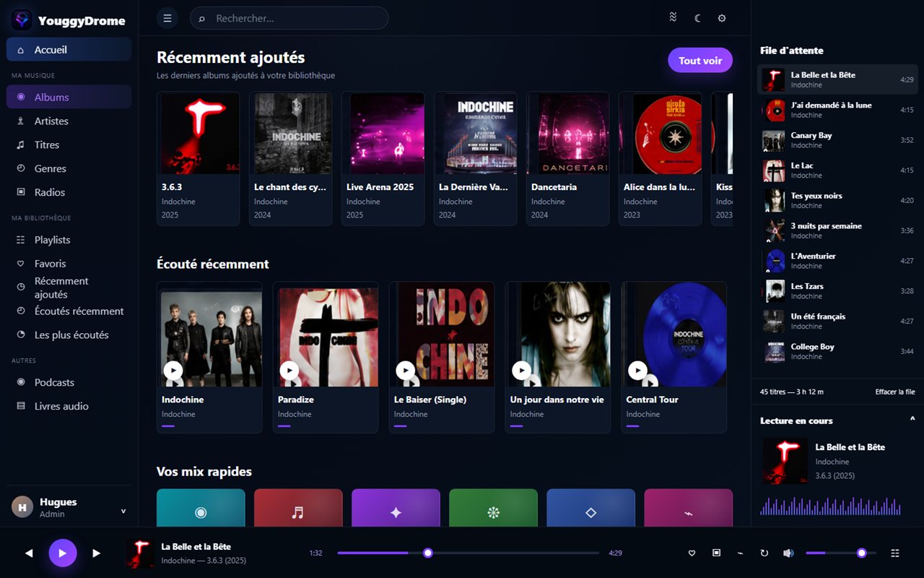Click Effacer la file to clear queue

(895, 392)
